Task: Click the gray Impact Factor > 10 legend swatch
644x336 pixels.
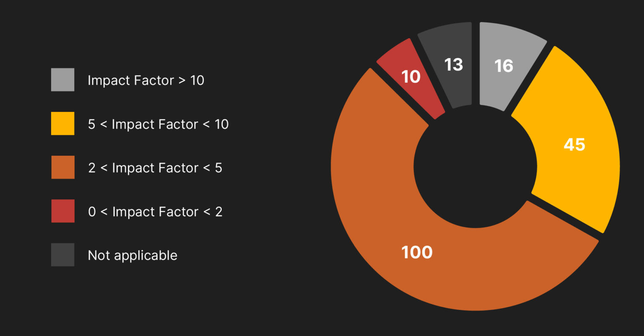Action: tap(63, 80)
